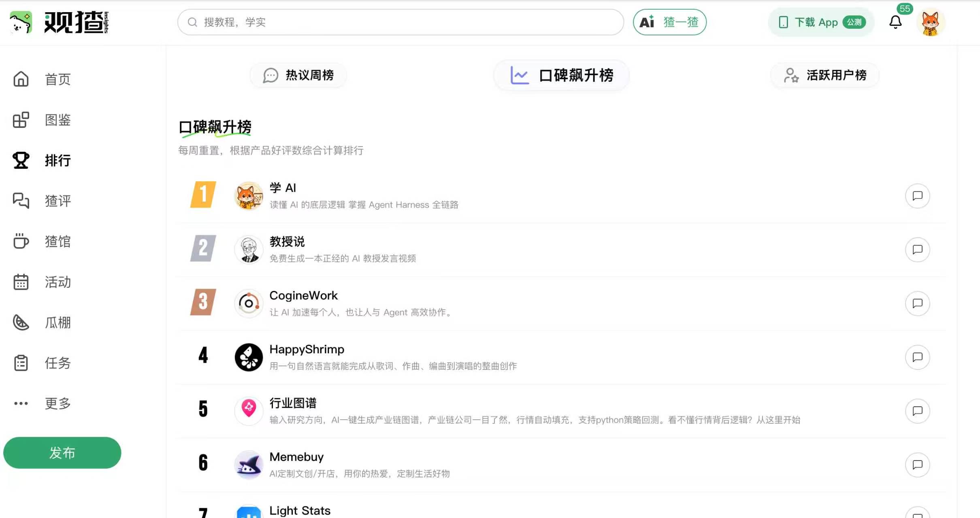Click the trophy icon beside 排行
The image size is (980, 518).
coord(21,160)
